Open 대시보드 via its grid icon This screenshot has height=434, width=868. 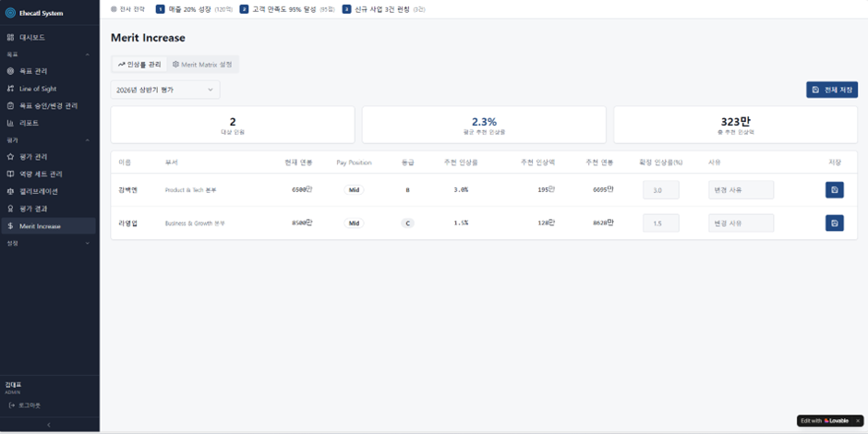pos(10,38)
